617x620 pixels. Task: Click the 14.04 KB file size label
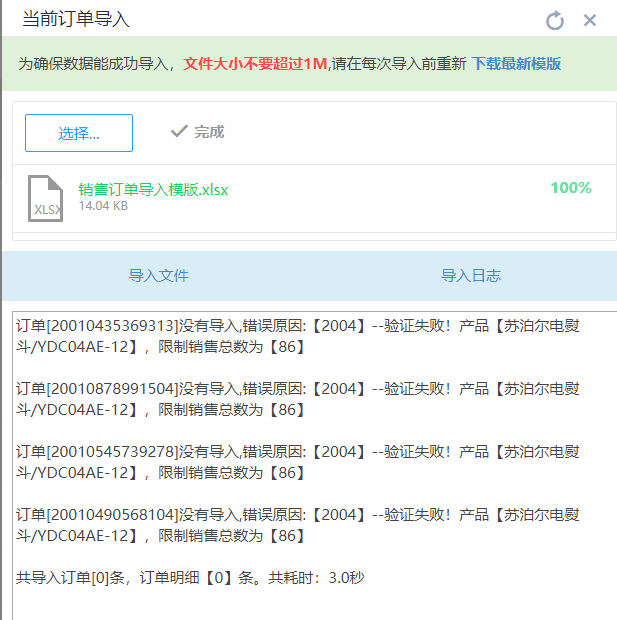tap(103, 206)
